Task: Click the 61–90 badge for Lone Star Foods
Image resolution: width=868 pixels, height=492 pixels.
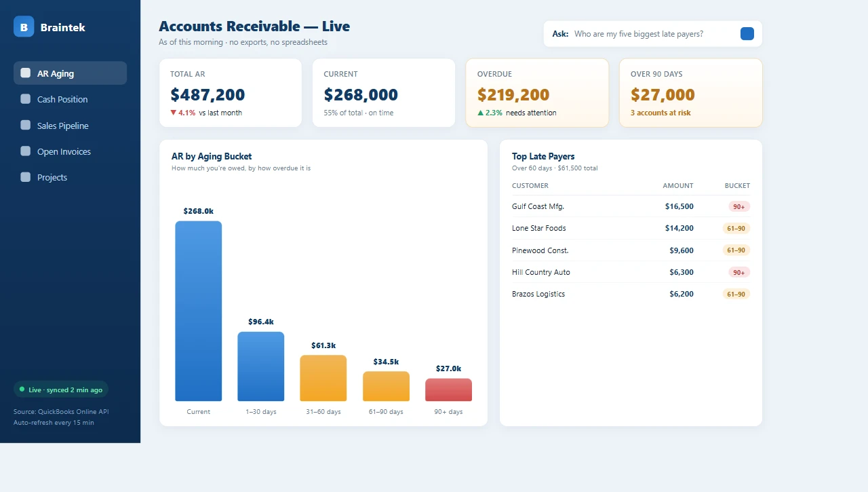Action: click(x=736, y=228)
